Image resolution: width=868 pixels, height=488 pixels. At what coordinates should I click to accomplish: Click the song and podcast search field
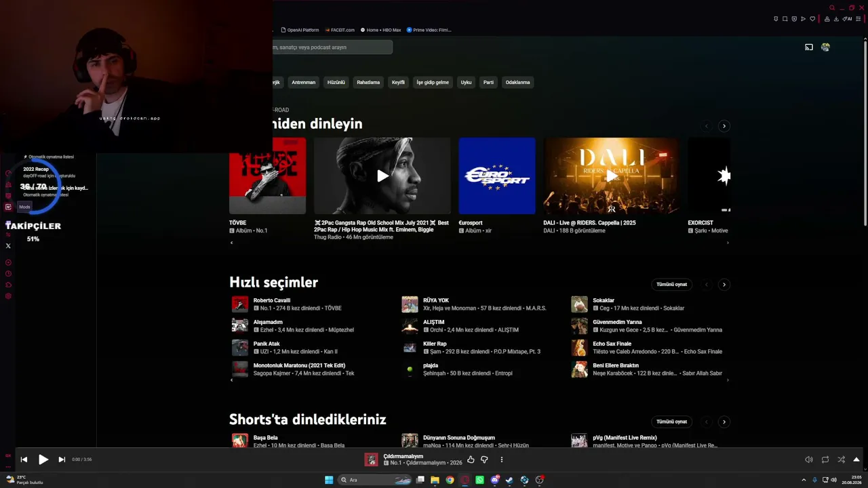pyautogui.click(x=332, y=47)
